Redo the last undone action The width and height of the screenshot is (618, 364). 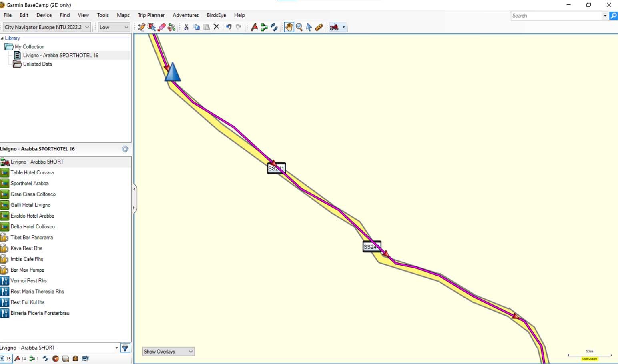coord(239,27)
